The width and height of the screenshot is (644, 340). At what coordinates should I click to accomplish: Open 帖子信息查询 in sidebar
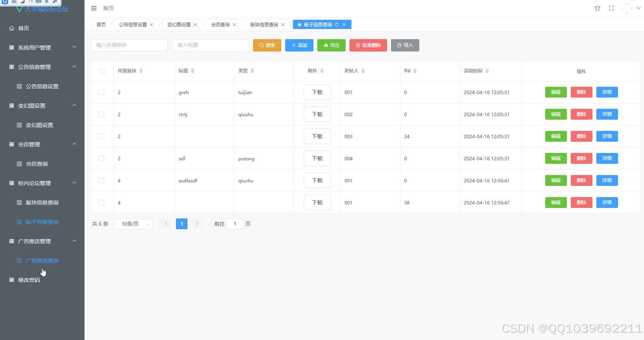pyautogui.click(x=42, y=222)
